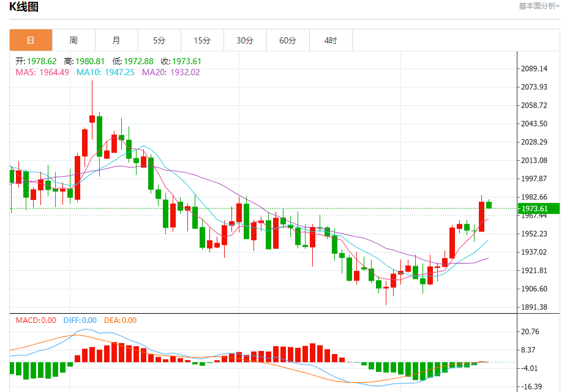Viewport: 567px width, 392px height.
Task: Click the 1937.02 price axis label
Action: click(534, 252)
